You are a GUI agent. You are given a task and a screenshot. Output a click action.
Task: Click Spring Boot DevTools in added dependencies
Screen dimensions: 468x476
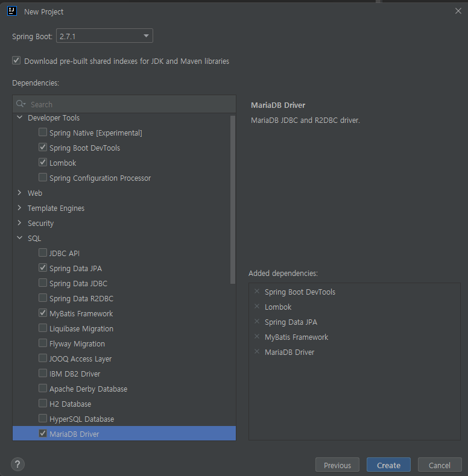[x=300, y=292]
